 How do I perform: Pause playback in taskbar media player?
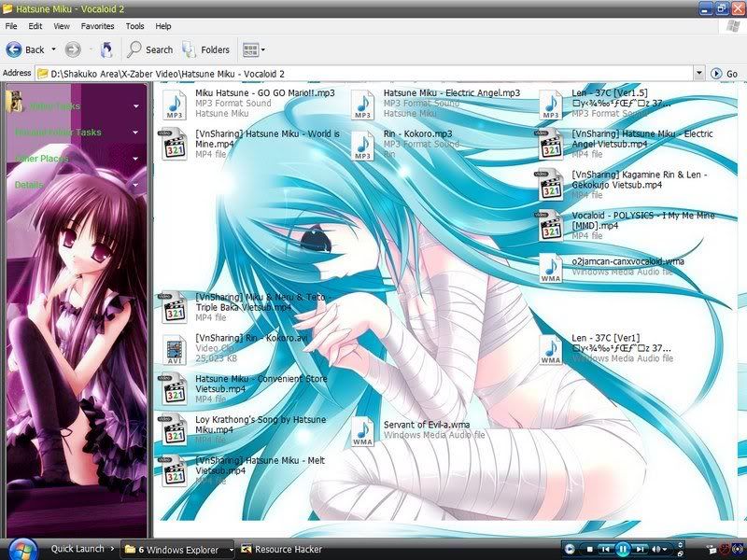click(622, 549)
